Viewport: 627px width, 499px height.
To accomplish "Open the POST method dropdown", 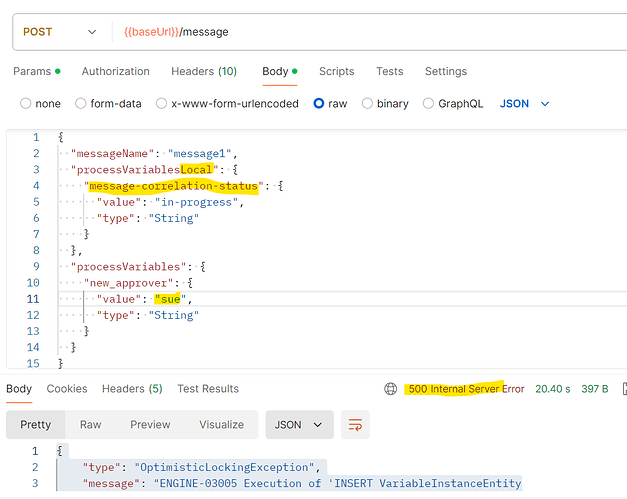I will point(60,32).
